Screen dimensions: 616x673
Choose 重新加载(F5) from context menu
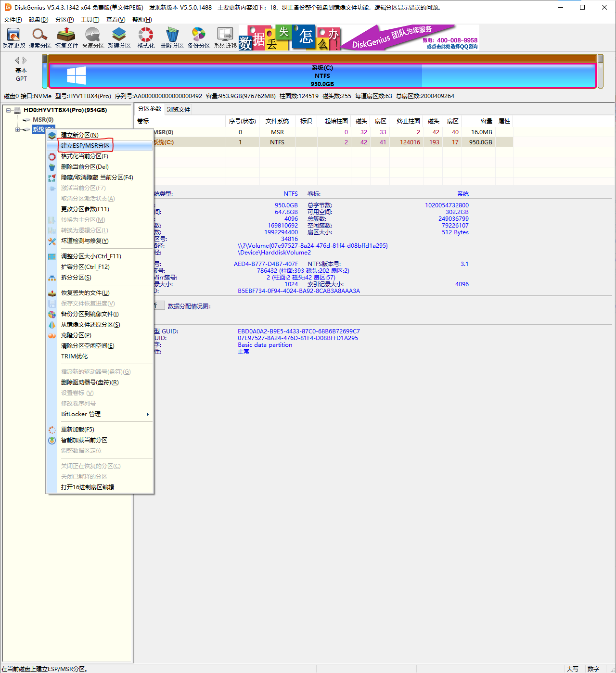tap(100, 430)
